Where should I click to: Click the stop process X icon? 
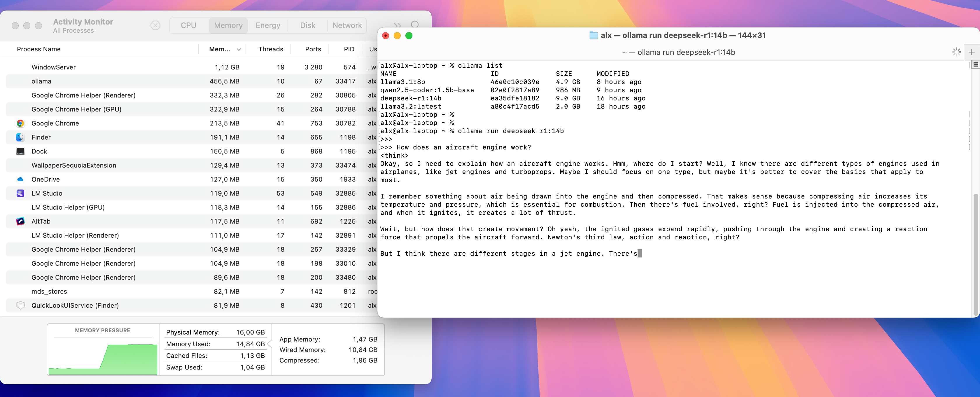coord(155,25)
